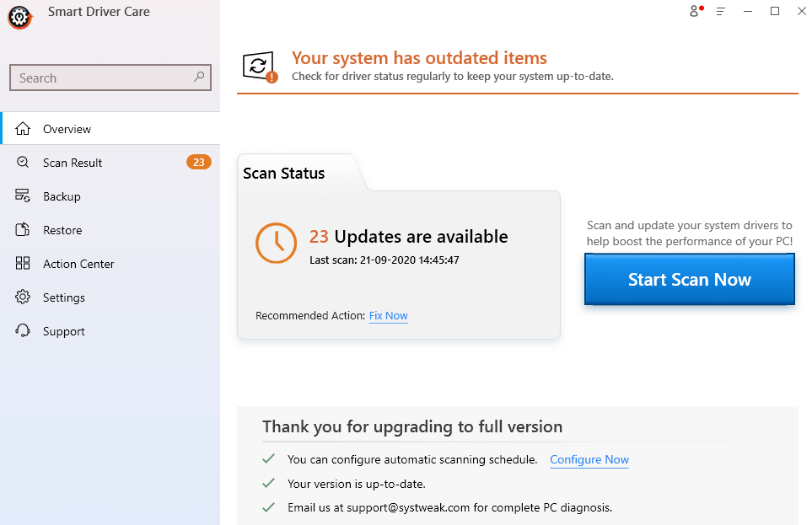This screenshot has width=812, height=525.
Task: Switch to the Scan Status tab
Action: click(x=283, y=173)
